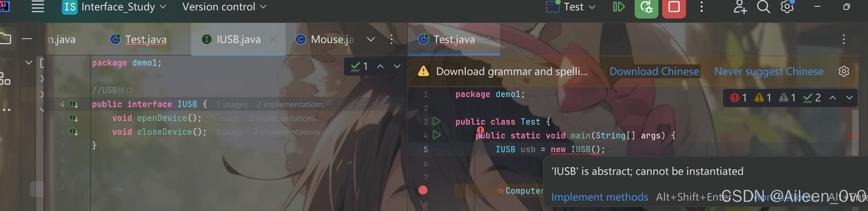
Task: Go to previous problem in Test.java
Action: tap(833, 98)
